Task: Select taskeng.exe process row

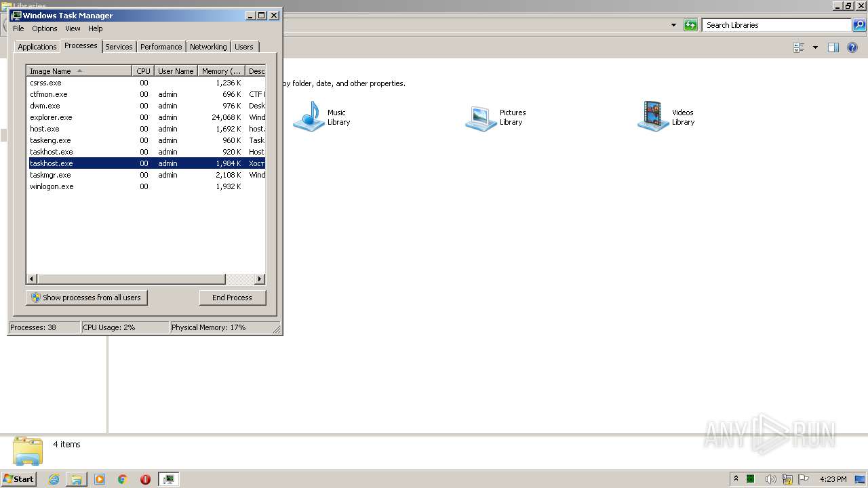Action: (146, 140)
